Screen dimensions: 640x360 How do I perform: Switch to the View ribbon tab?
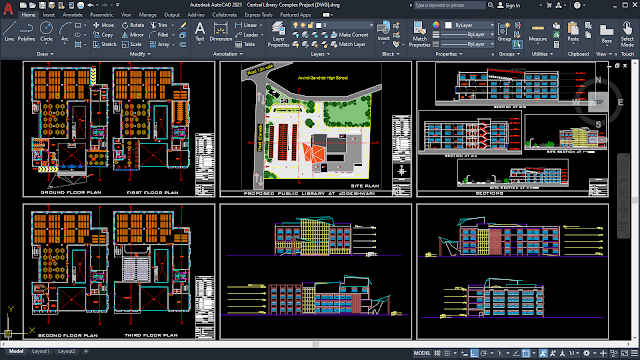126,15
